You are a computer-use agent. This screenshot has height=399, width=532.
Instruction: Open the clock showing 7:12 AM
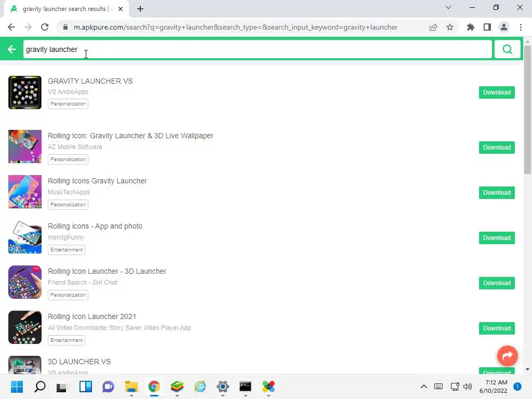[494, 387]
